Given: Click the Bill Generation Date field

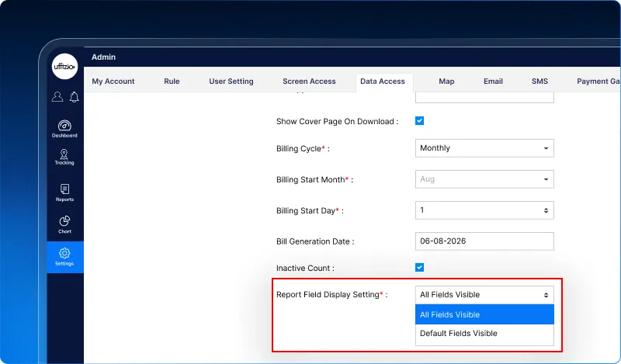Looking at the screenshot, I should tap(484, 241).
